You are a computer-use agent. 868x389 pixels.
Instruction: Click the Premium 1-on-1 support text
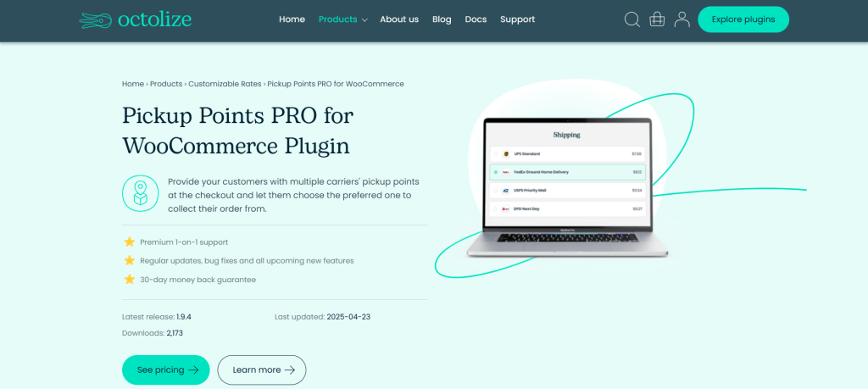184,242
